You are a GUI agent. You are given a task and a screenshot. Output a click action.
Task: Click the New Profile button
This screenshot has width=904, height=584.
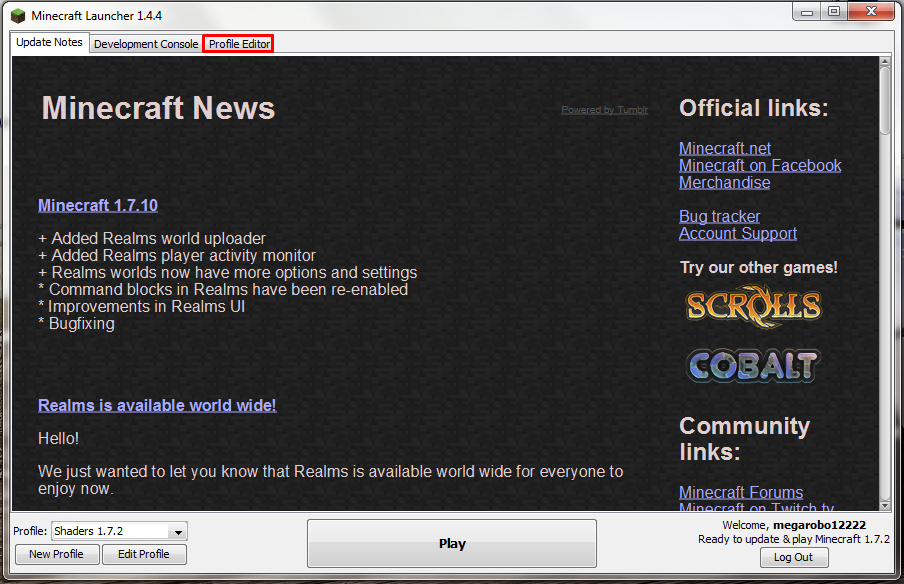[56, 554]
